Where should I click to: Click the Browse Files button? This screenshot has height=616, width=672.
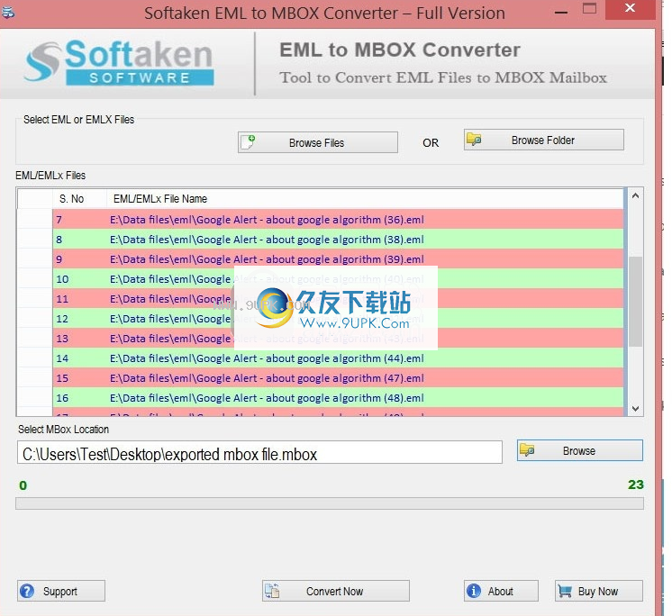tap(318, 142)
